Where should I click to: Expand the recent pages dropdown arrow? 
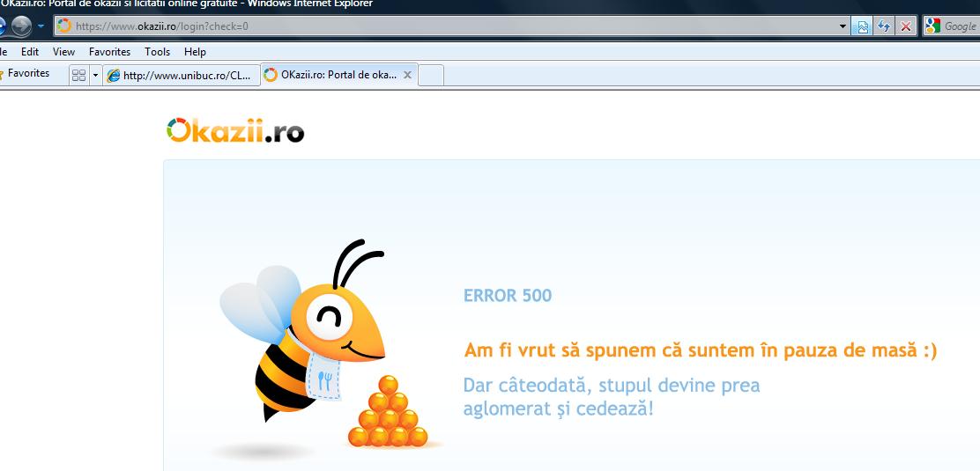(x=41, y=26)
